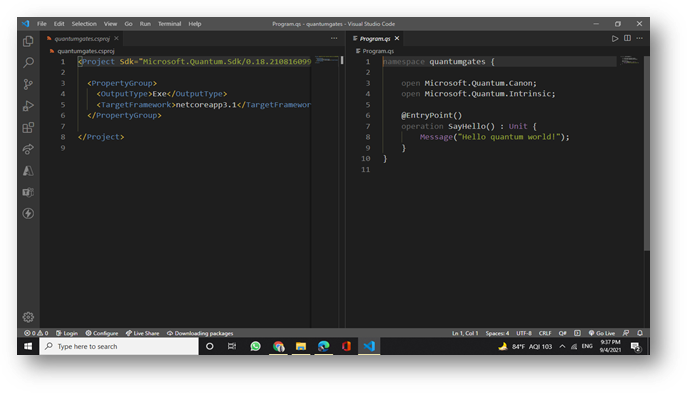Open the Azure view in activity bar

(x=28, y=170)
